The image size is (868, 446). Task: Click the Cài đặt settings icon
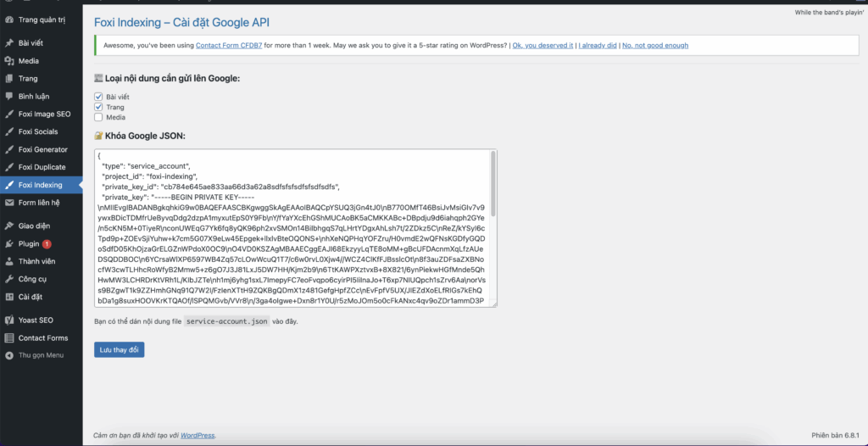8,297
